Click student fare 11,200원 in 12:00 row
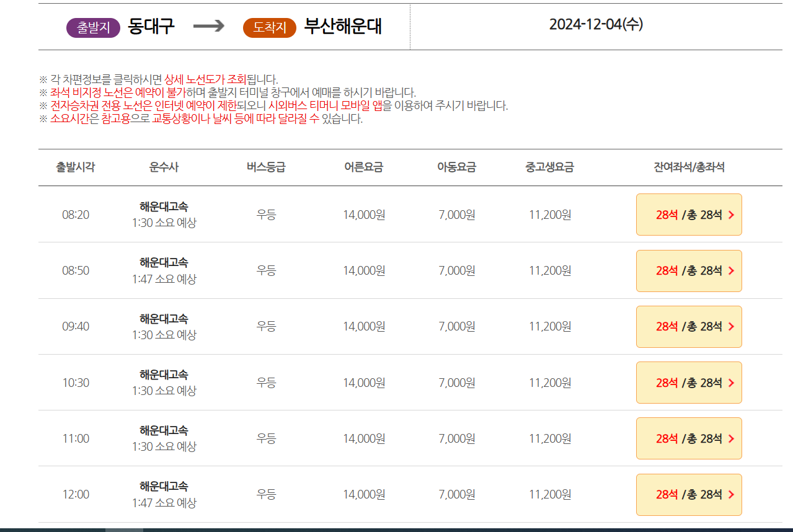793x532 pixels. point(550,494)
